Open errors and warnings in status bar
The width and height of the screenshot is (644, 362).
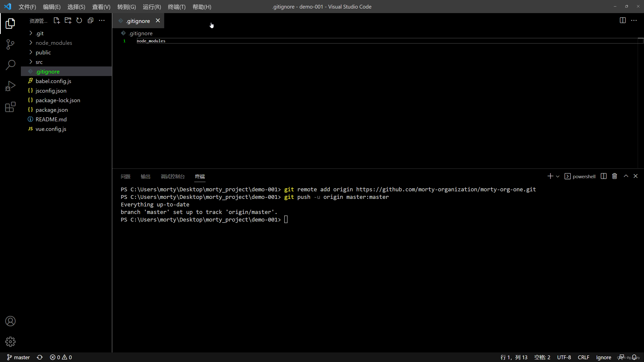(61, 357)
